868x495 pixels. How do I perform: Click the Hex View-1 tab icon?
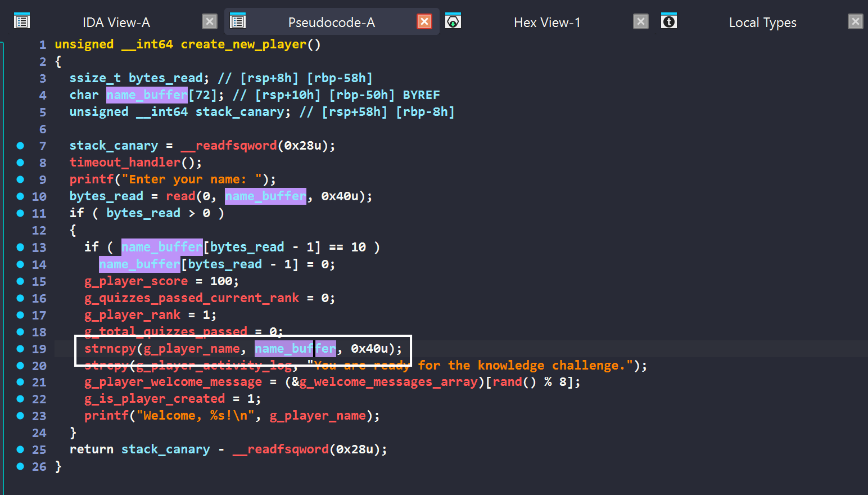pos(453,22)
